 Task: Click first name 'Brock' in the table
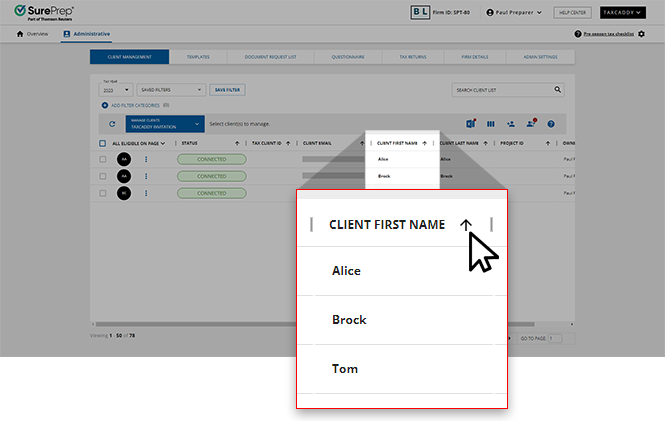(384, 176)
